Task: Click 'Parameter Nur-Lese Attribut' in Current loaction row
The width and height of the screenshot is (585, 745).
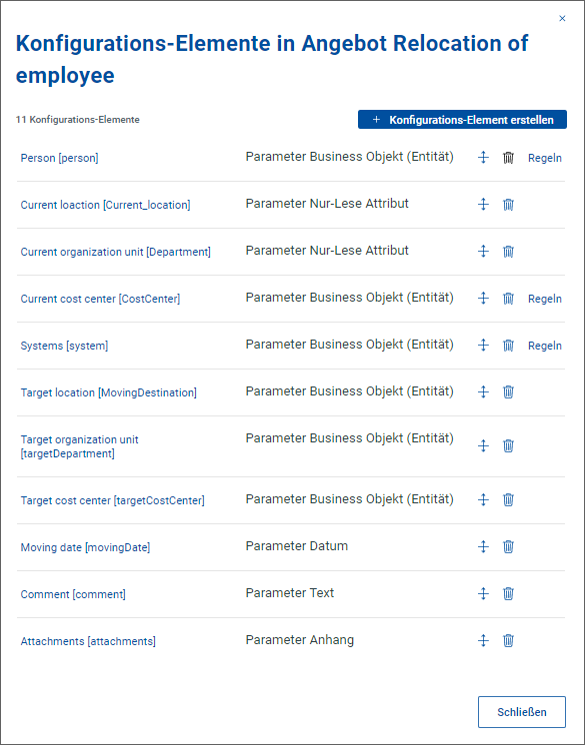Action: 327,203
